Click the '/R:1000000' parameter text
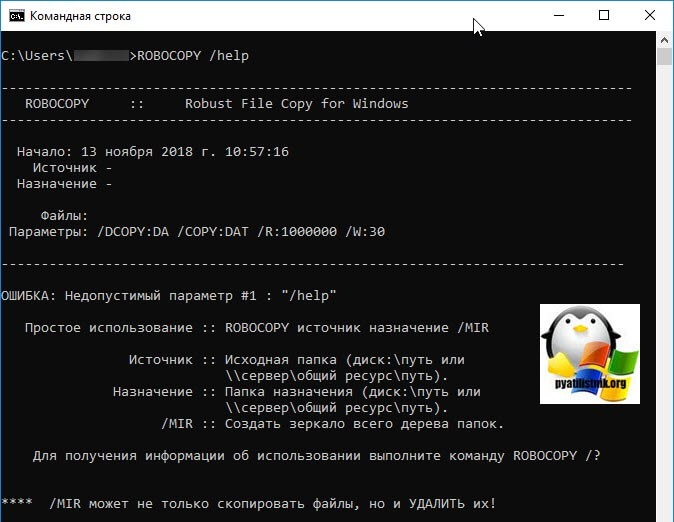The width and height of the screenshot is (674, 522). tap(297, 232)
